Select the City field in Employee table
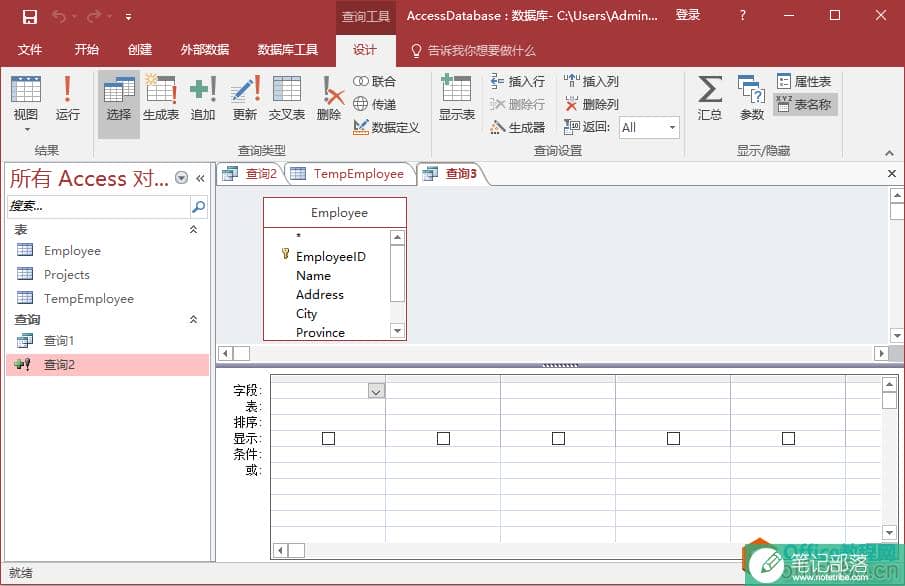 [x=306, y=313]
